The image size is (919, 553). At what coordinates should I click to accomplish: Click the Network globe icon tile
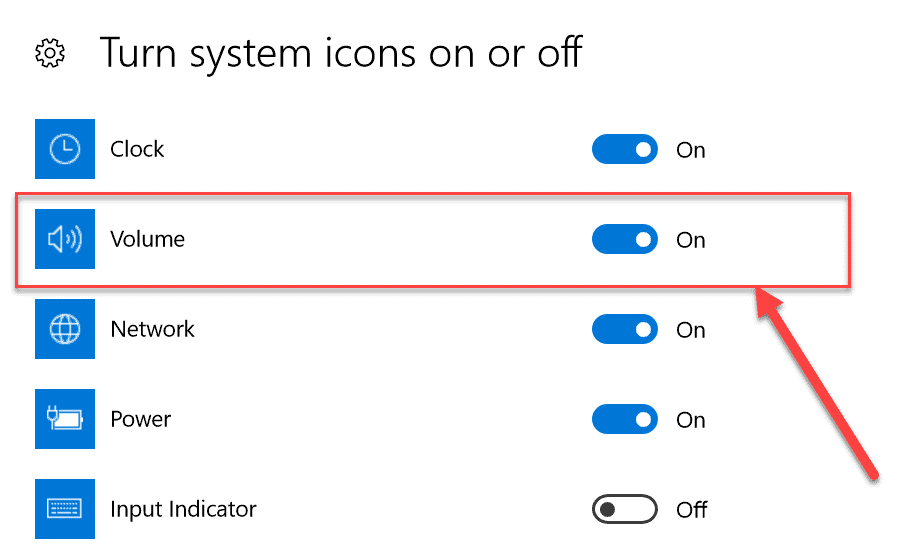click(65, 329)
